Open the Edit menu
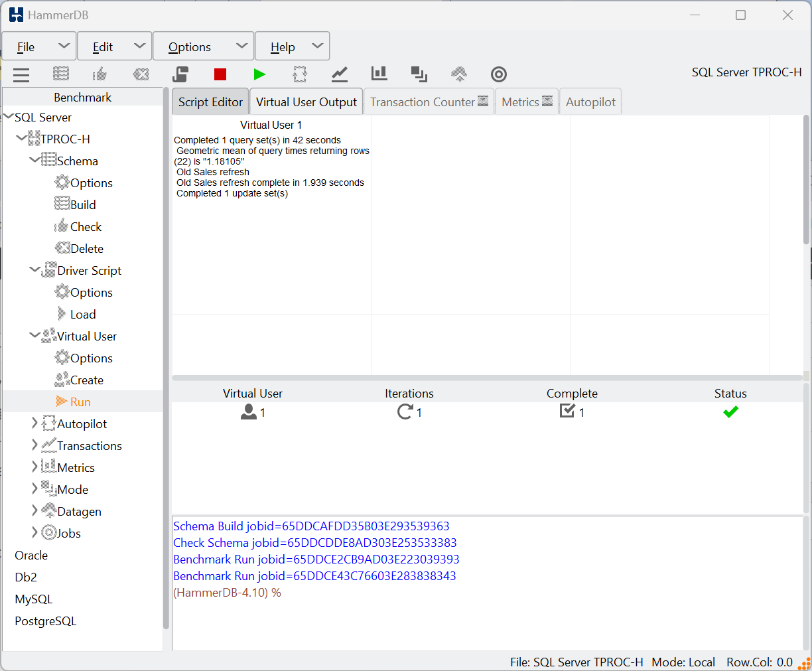The width and height of the screenshot is (812, 671). point(115,46)
